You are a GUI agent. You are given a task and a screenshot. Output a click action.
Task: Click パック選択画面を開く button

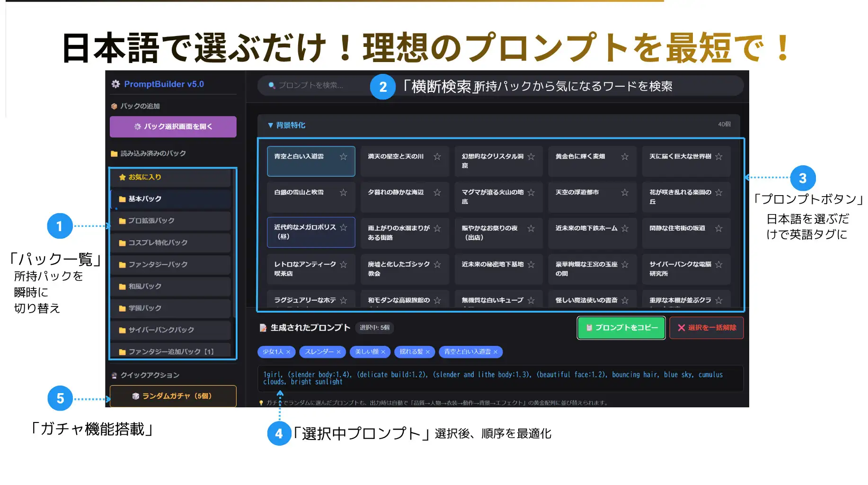point(173,127)
